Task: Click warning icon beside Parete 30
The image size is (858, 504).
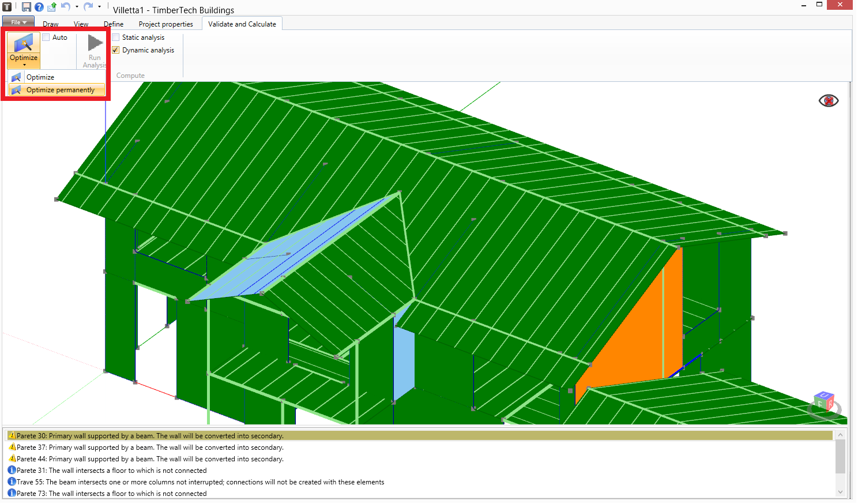Action: coord(12,435)
